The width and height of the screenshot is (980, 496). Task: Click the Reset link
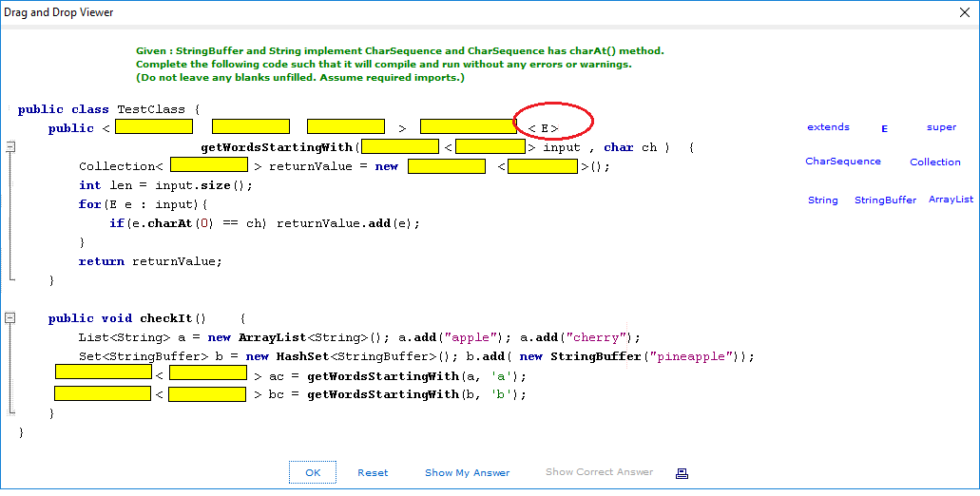click(373, 472)
